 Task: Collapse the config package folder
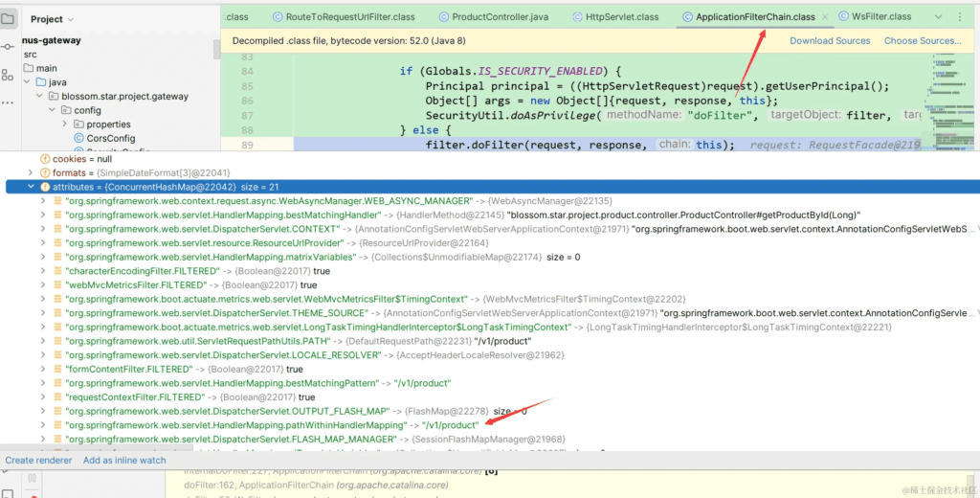point(53,110)
